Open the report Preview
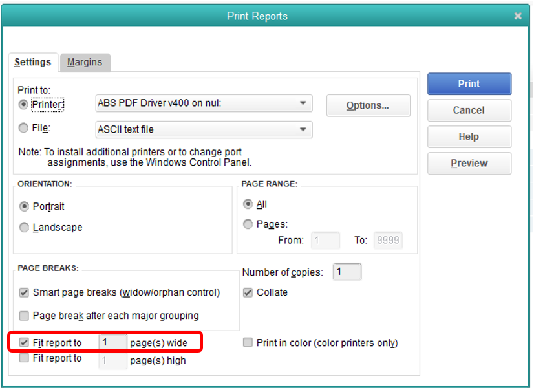The height and width of the screenshot is (392, 534). (469, 163)
